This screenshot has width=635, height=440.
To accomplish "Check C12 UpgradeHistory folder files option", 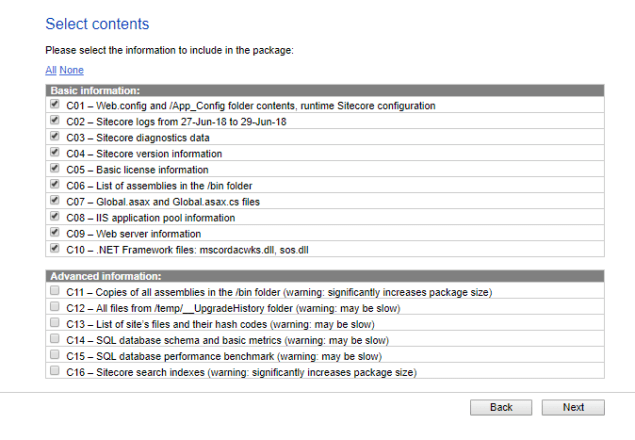I will click(53, 307).
